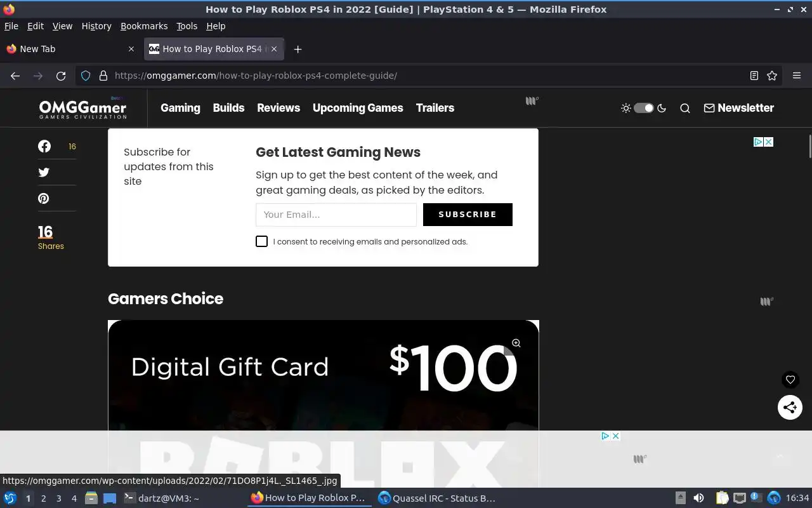This screenshot has width=812, height=508.
Task: Open the volume speaker tray icon
Action: point(698,498)
